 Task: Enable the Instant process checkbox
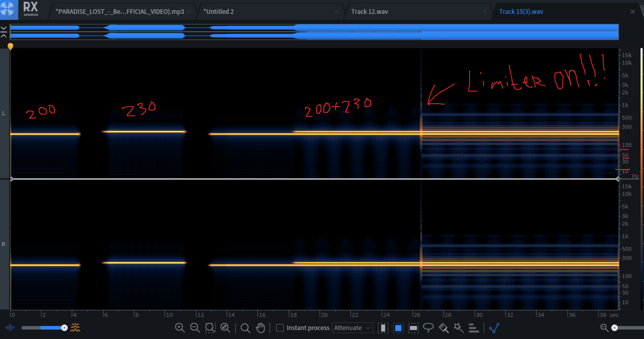(x=279, y=328)
